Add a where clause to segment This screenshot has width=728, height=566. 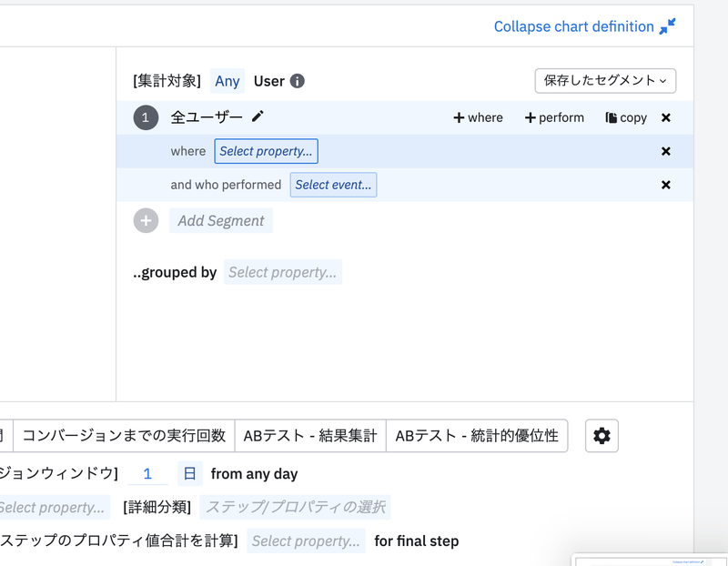click(x=478, y=117)
